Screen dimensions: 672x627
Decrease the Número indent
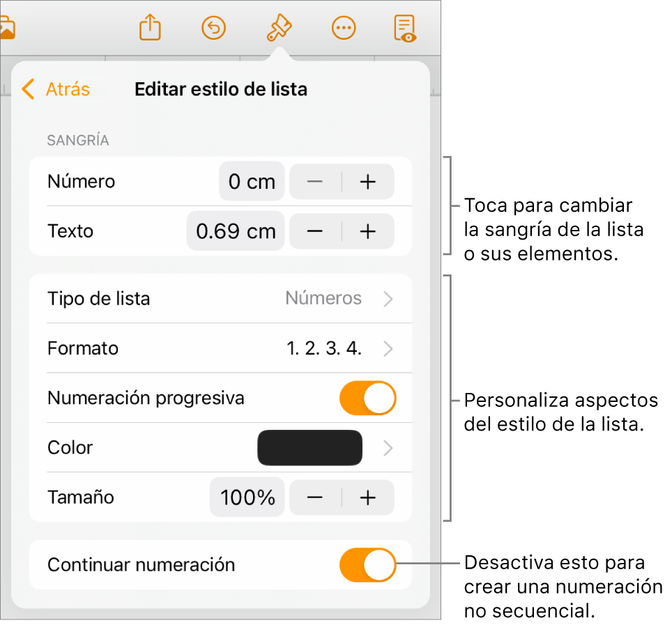[315, 182]
